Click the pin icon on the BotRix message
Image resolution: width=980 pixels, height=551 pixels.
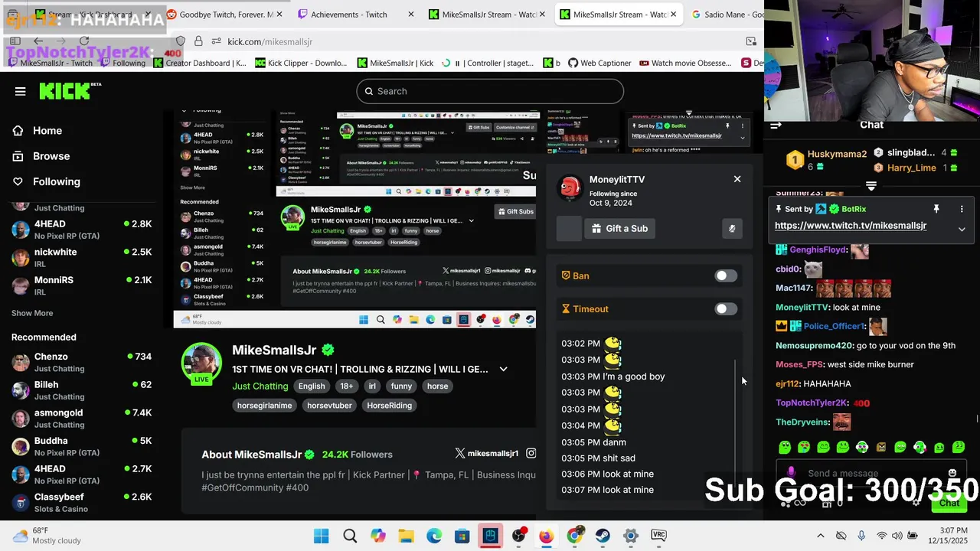click(936, 209)
